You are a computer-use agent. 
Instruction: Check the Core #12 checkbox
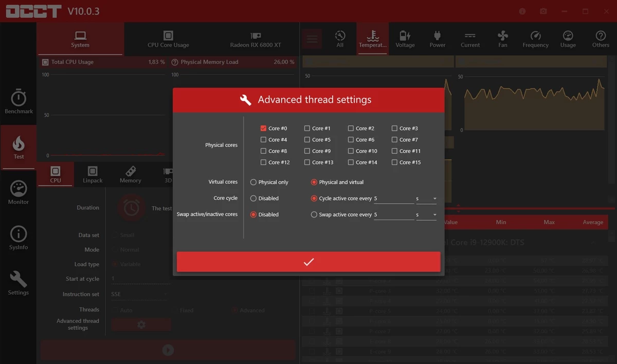tap(263, 162)
